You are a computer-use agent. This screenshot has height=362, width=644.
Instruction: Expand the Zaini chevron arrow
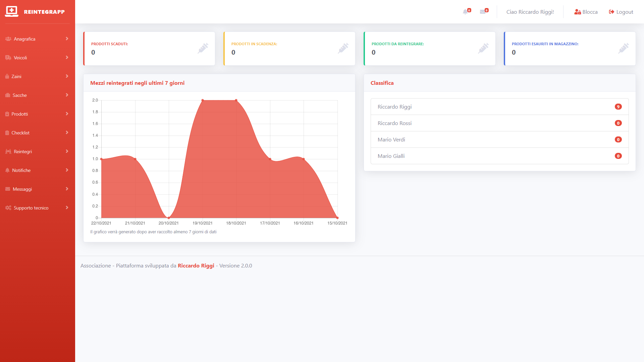[67, 76]
